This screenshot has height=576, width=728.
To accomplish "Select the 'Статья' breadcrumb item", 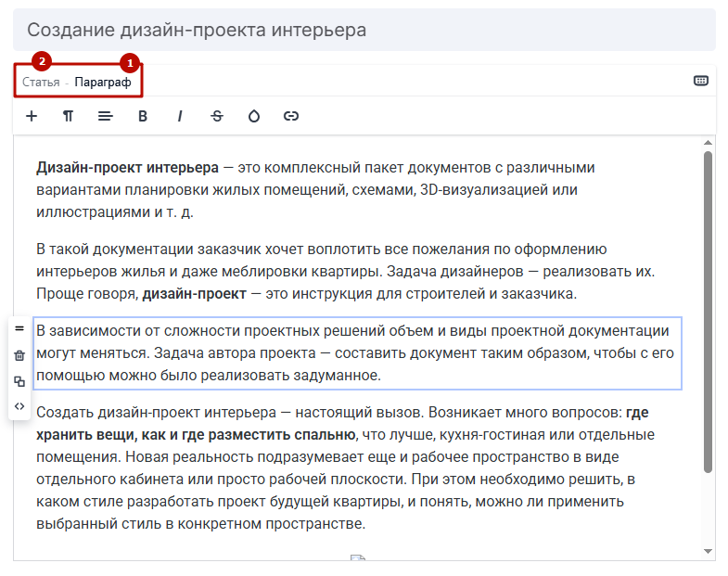I will (41, 82).
